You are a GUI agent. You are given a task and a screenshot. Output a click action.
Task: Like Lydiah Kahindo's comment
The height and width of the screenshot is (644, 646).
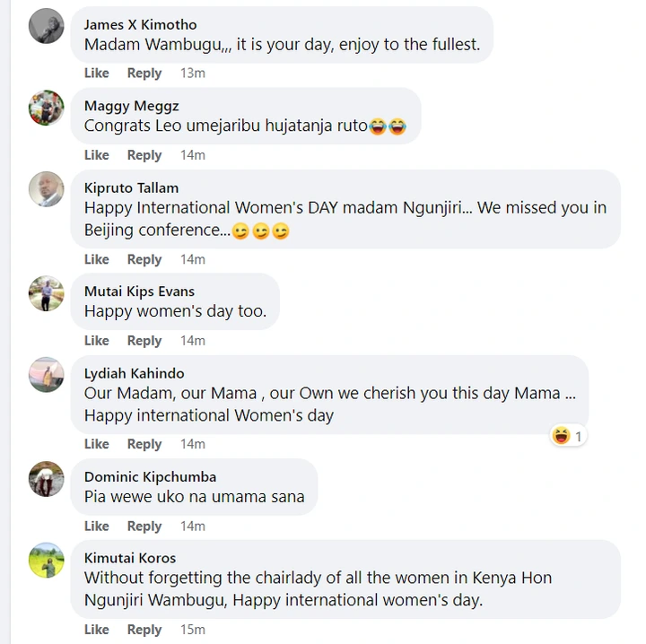coord(97,444)
